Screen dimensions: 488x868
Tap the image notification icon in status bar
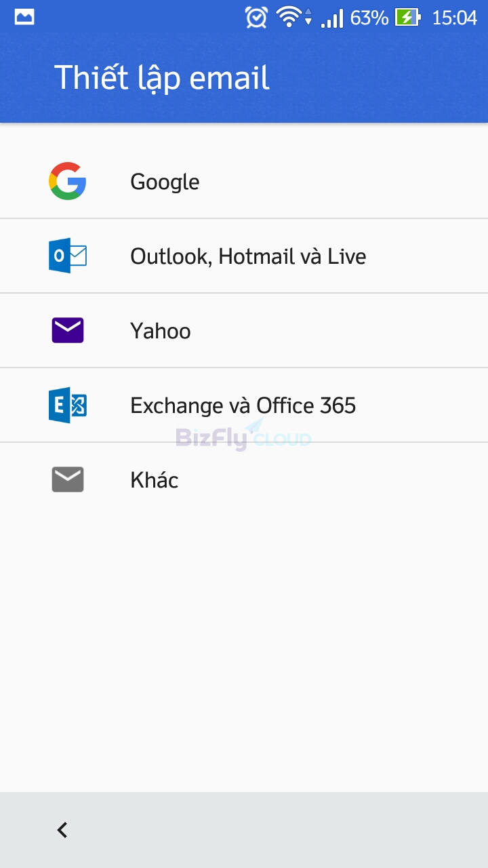(24, 17)
